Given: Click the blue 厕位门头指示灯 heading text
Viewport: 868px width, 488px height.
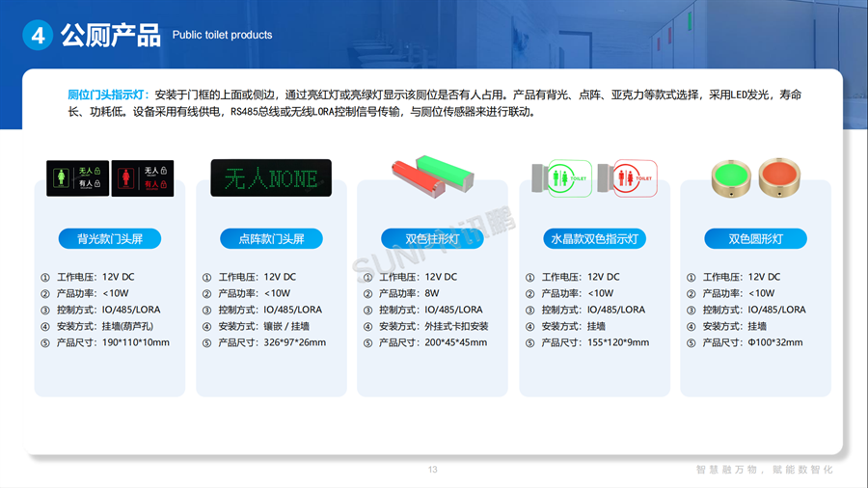Looking at the screenshot, I should pyautogui.click(x=107, y=95).
